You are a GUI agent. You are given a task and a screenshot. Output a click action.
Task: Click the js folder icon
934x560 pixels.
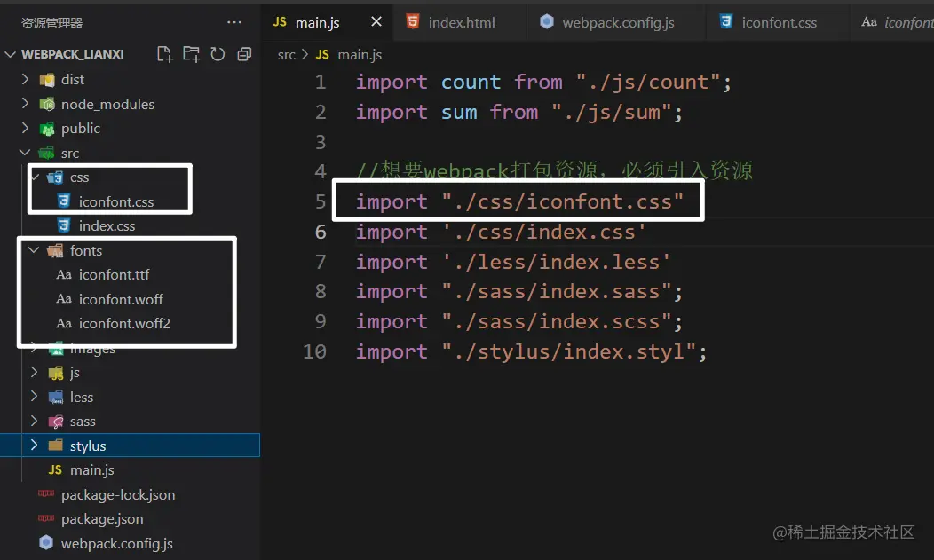56,373
